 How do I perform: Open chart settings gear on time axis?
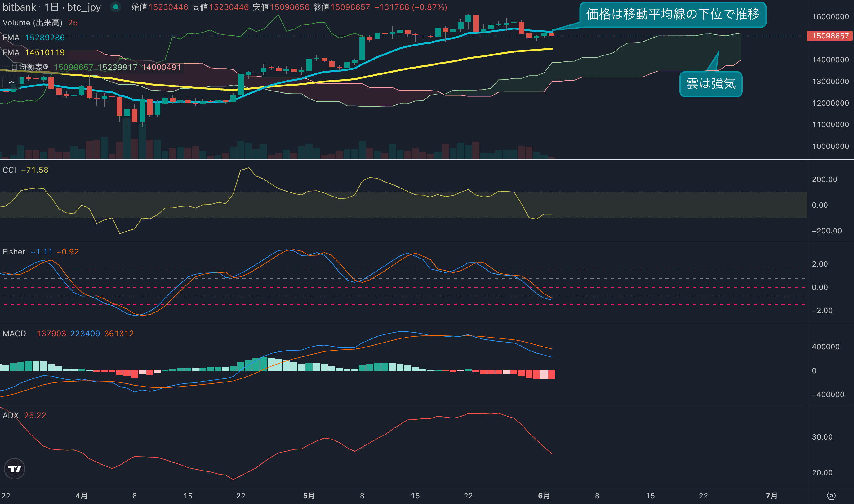coord(831,496)
